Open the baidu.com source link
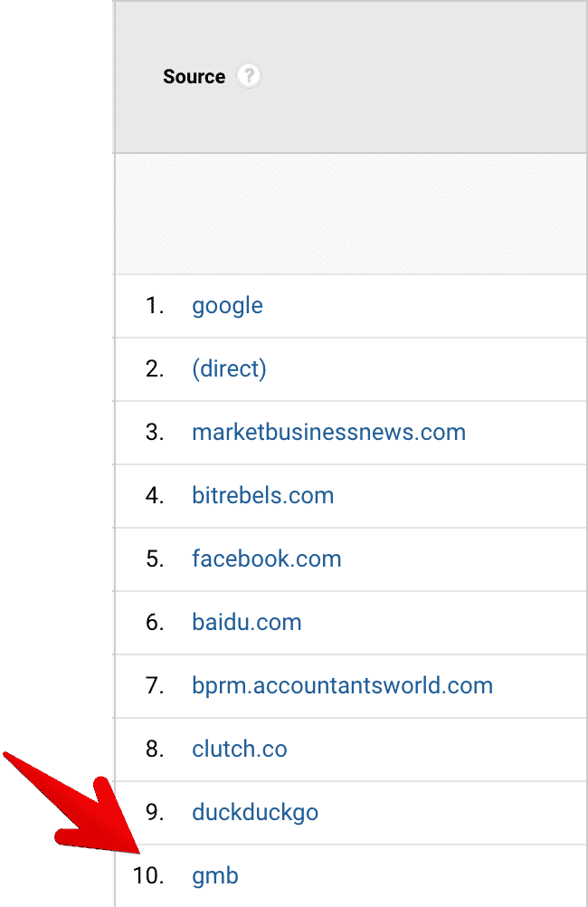 247,622
